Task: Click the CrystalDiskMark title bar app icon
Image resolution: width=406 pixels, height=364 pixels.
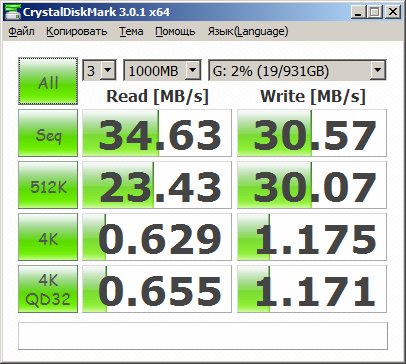Action: (12, 13)
